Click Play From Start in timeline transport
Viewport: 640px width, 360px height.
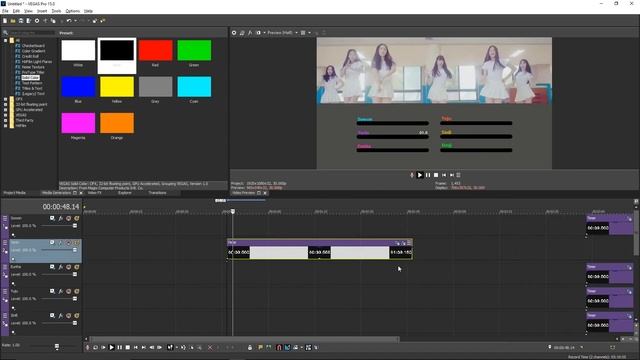[x=103, y=347]
